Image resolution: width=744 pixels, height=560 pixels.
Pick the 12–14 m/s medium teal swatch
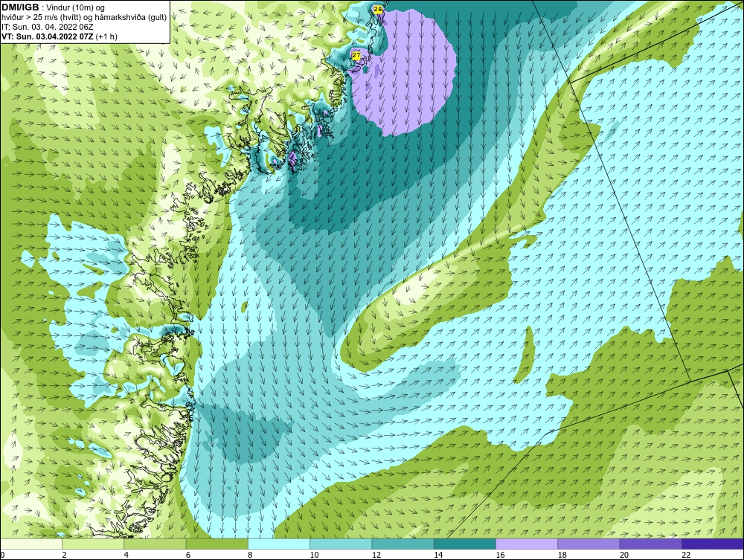point(403,544)
